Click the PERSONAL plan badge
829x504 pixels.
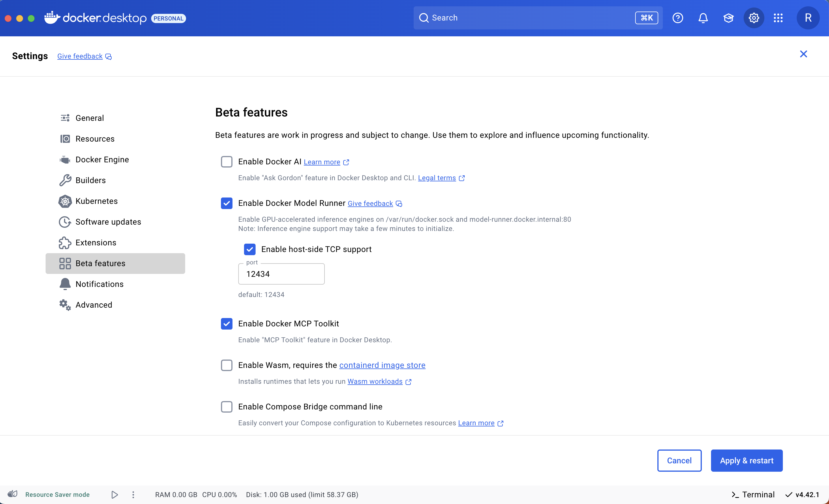[x=168, y=18]
